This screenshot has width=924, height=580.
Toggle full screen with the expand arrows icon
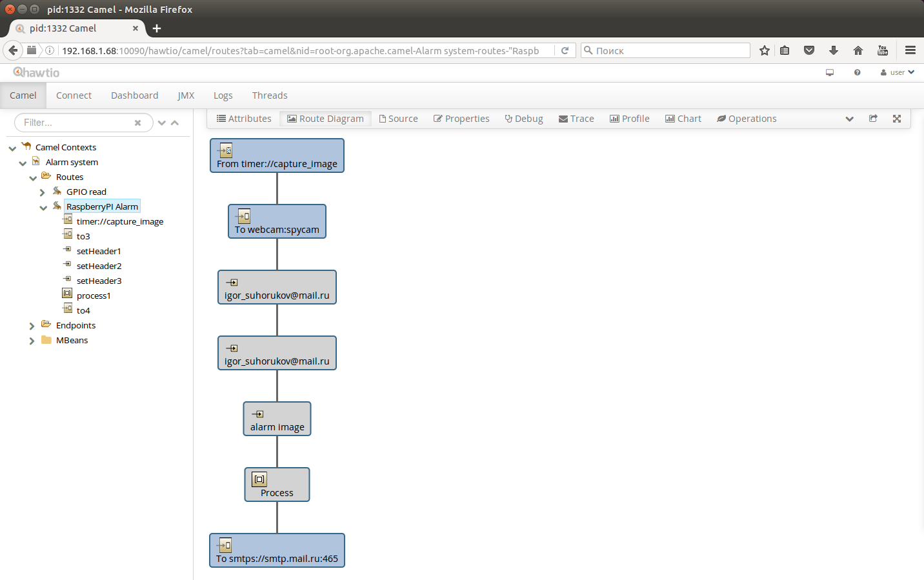(x=897, y=119)
